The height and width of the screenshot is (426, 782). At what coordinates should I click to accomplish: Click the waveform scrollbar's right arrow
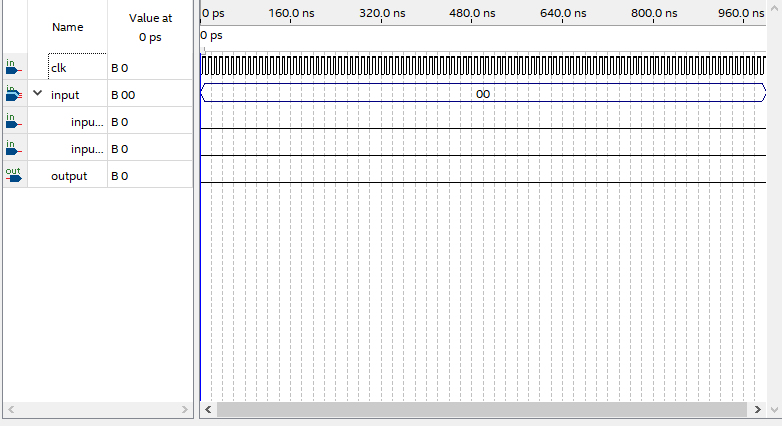pyautogui.click(x=757, y=410)
